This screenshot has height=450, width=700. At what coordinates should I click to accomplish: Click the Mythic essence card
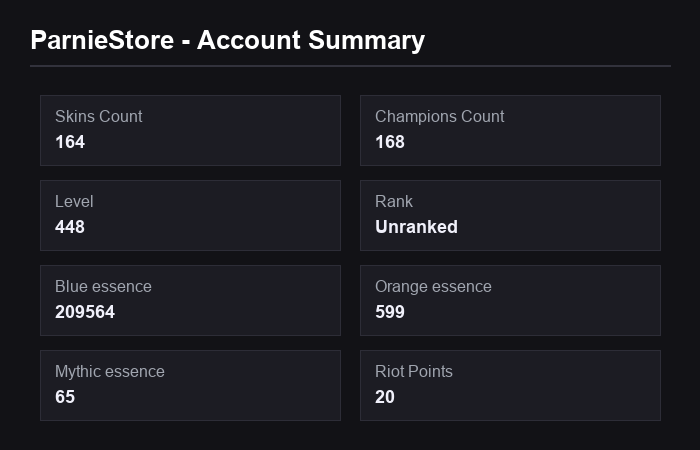pyautogui.click(x=190, y=385)
